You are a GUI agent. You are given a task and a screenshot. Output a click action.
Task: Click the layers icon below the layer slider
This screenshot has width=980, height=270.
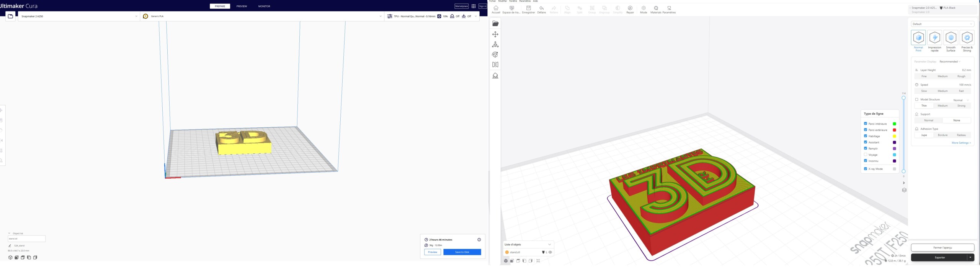click(904, 190)
